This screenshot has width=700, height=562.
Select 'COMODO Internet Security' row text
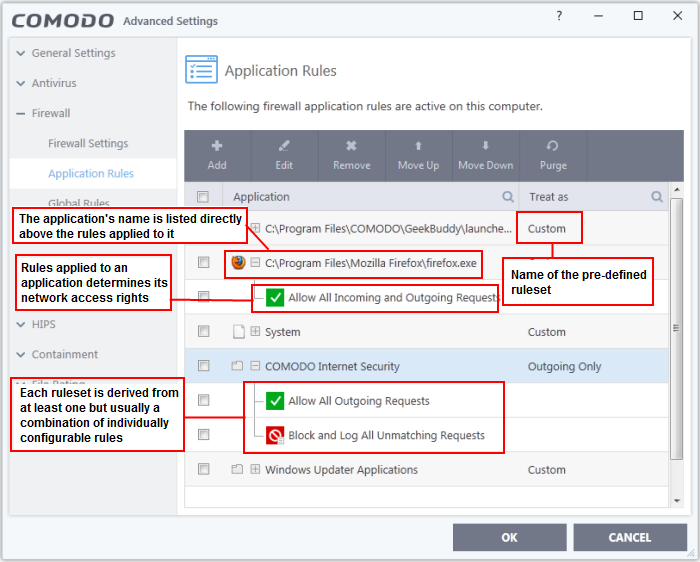coord(332,366)
